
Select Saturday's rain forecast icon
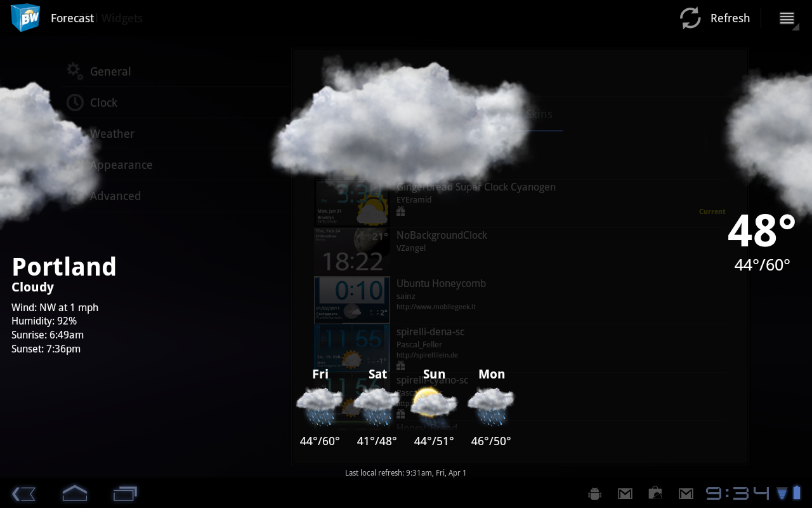(x=377, y=406)
